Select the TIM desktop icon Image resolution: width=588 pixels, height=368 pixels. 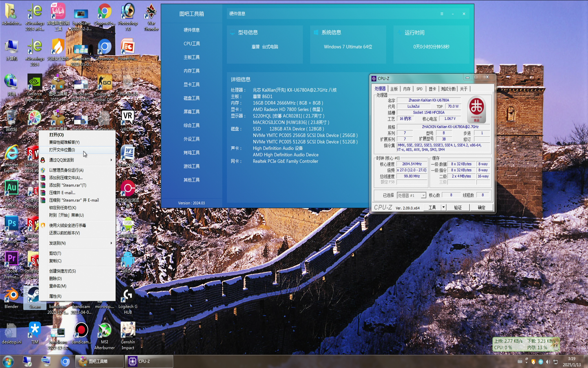point(34,333)
